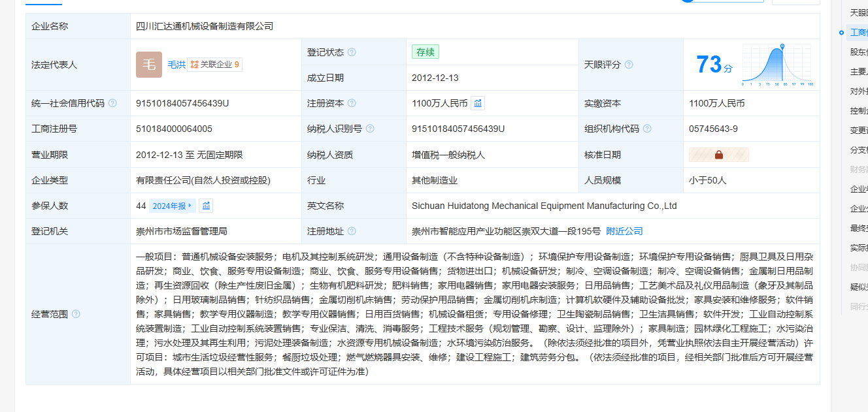The width and height of the screenshot is (868, 412).
Task: Click the help icon beside 统一社会信用代码
Action: (112, 103)
